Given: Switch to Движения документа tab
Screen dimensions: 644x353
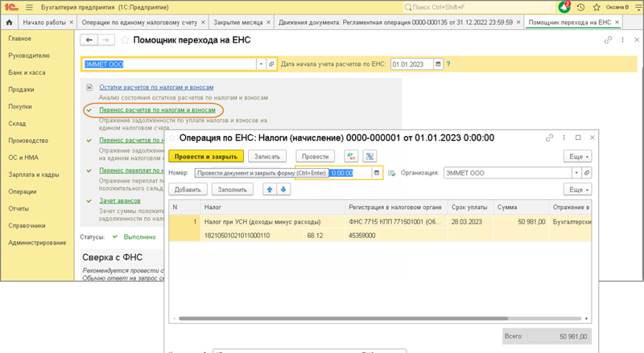Looking at the screenshot, I should [x=395, y=23].
